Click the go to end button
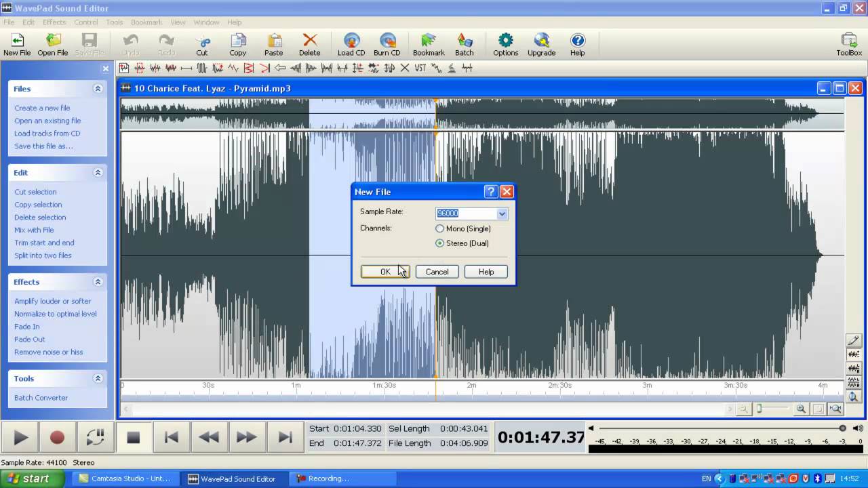 click(x=285, y=437)
